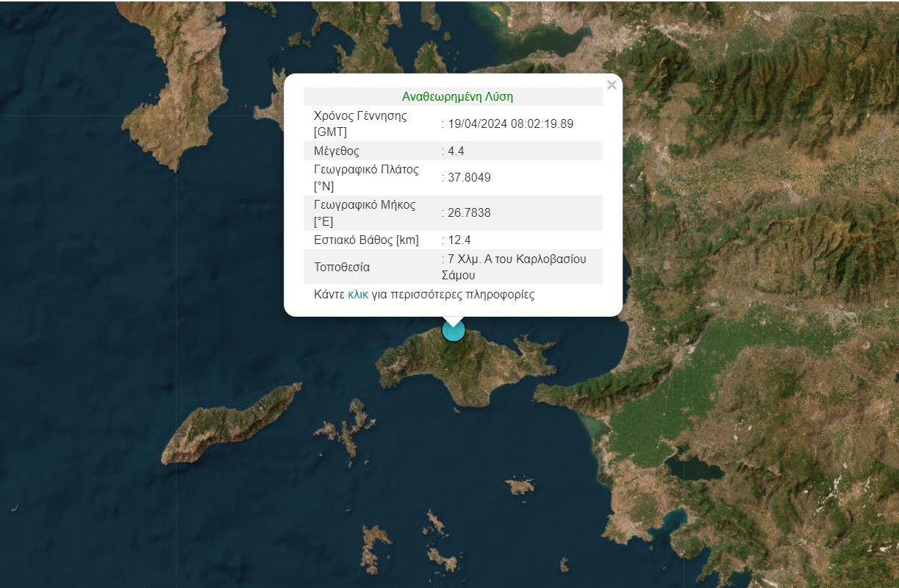Open the "κλικ" link for more information
This screenshot has height=588, width=899.
click(x=358, y=295)
